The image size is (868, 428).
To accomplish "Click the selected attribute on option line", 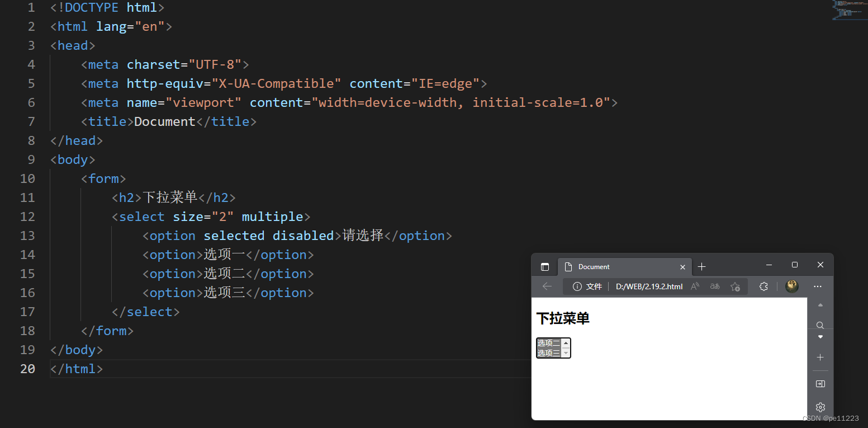I will 234,236.
